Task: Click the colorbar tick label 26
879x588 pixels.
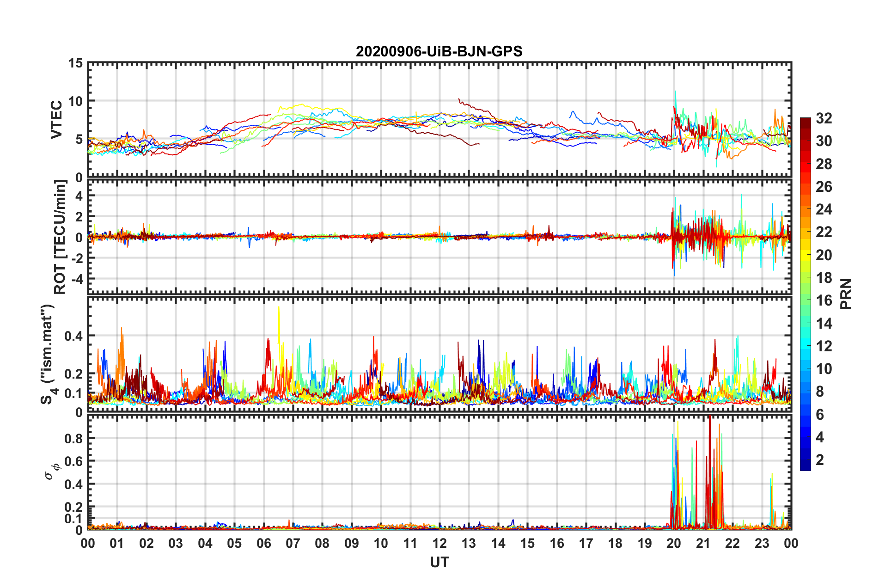Action: [x=824, y=187]
